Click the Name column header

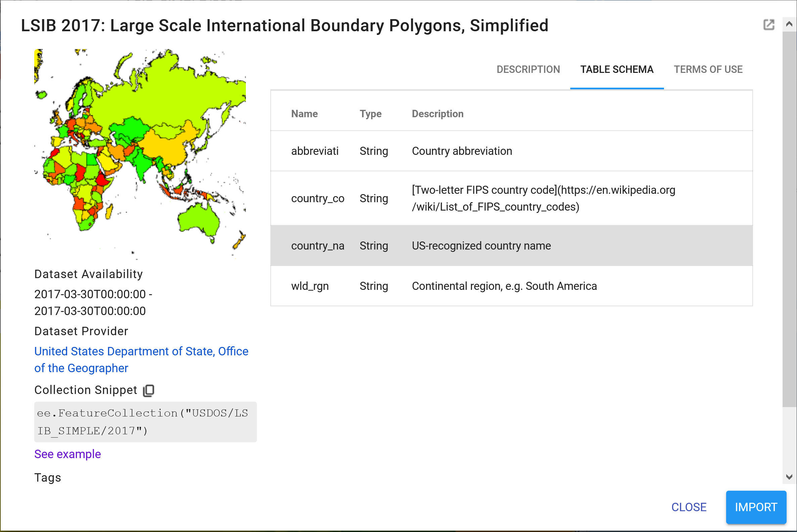[x=304, y=114]
